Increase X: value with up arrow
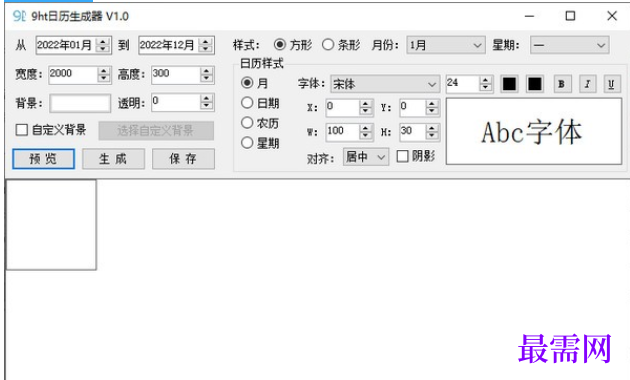Viewport: 630px width, 380px height. tap(365, 104)
